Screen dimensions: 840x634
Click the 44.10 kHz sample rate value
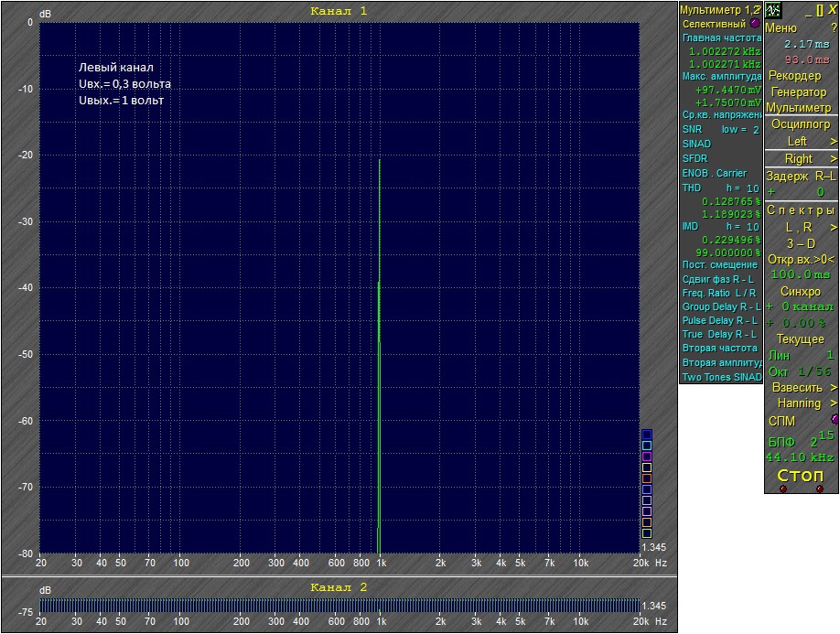tap(800, 457)
